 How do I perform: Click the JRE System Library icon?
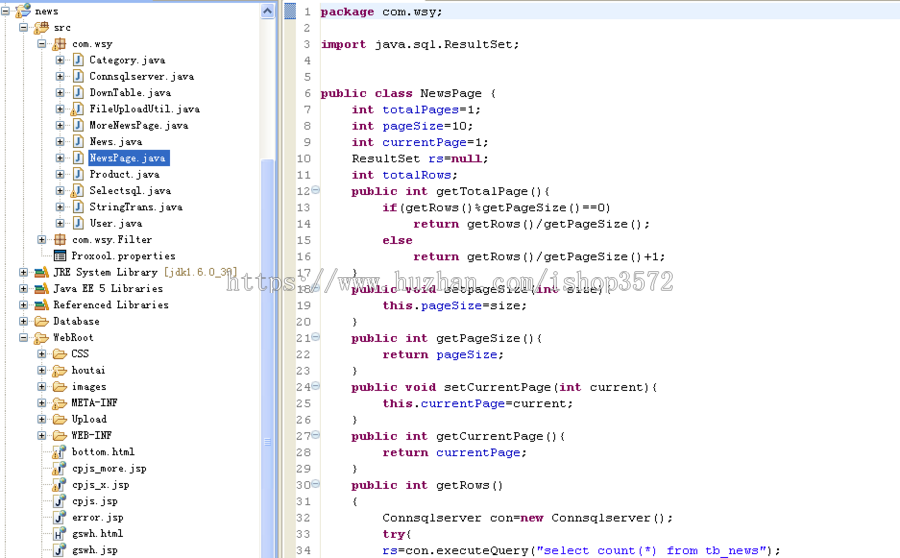point(41,272)
